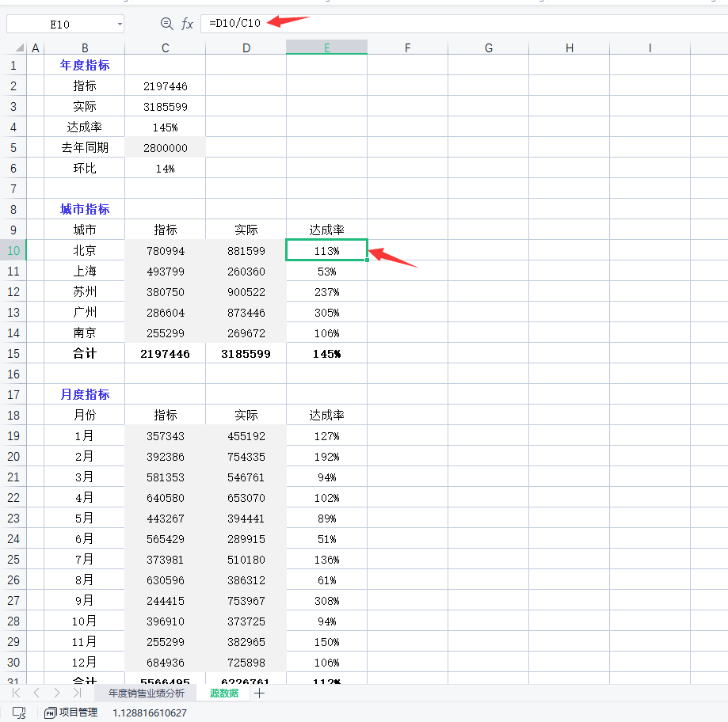Select column D header

point(246,47)
